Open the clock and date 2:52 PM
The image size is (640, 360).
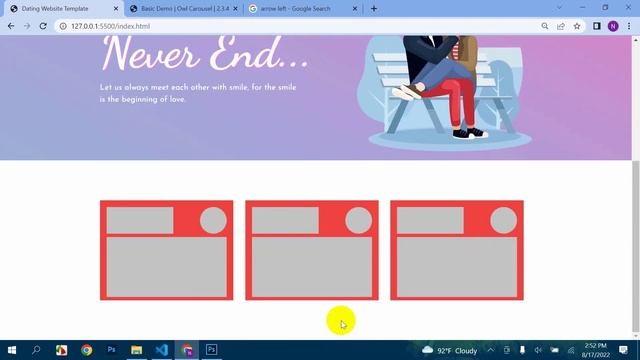tap(595, 350)
